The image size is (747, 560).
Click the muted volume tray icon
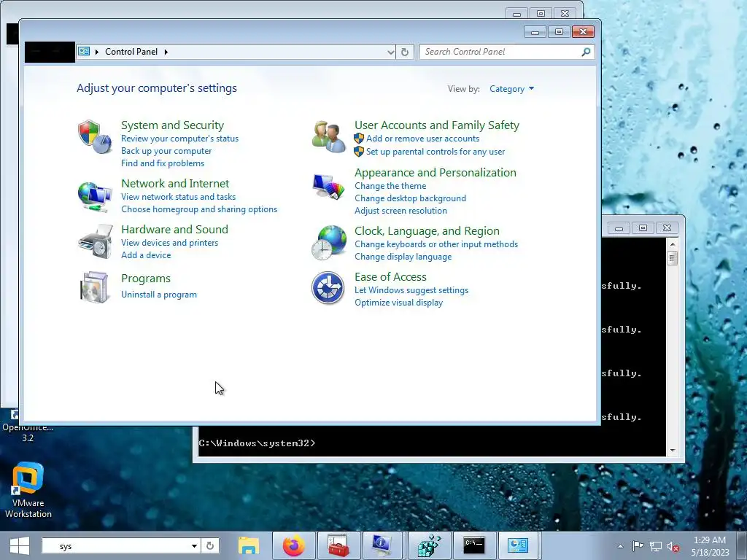673,546
